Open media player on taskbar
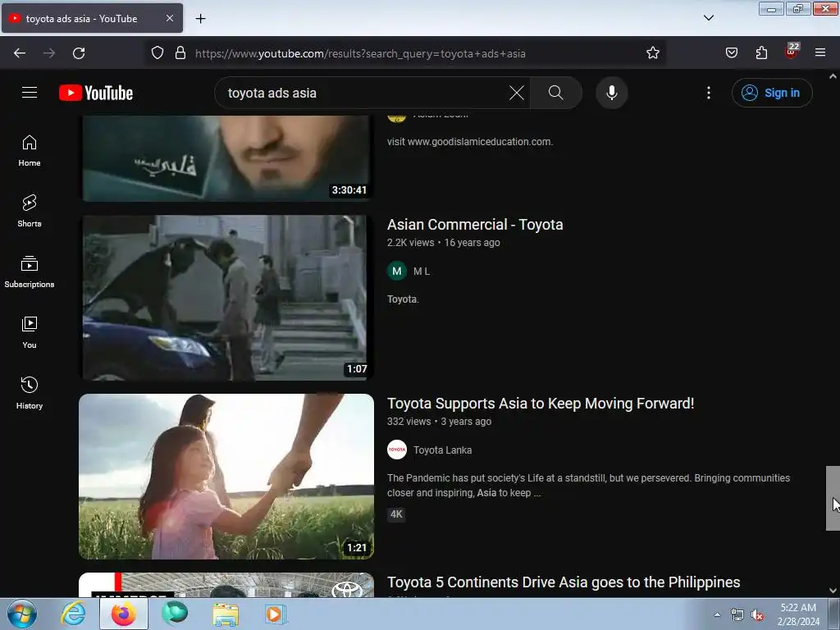The image size is (840, 630). pyautogui.click(x=276, y=614)
